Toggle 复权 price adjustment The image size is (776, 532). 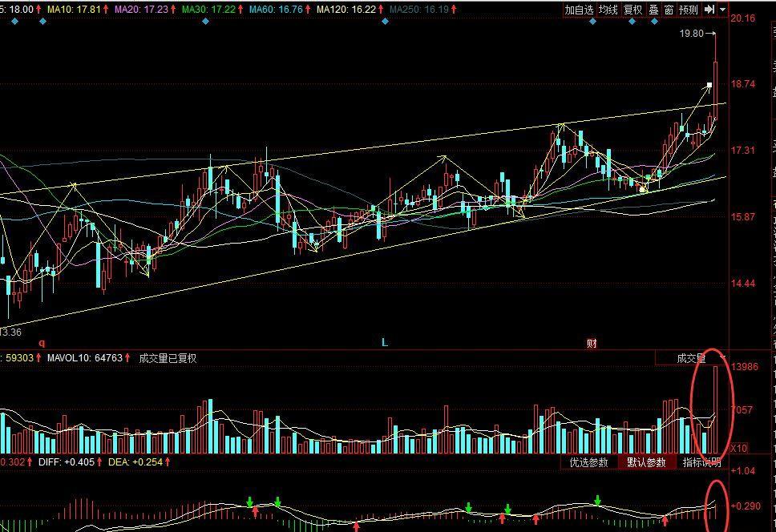633,10
